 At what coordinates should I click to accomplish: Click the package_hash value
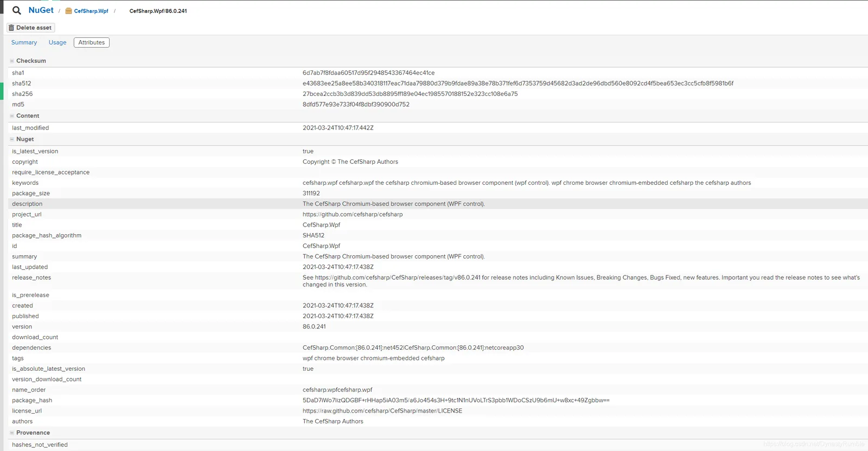pyautogui.click(x=456, y=400)
